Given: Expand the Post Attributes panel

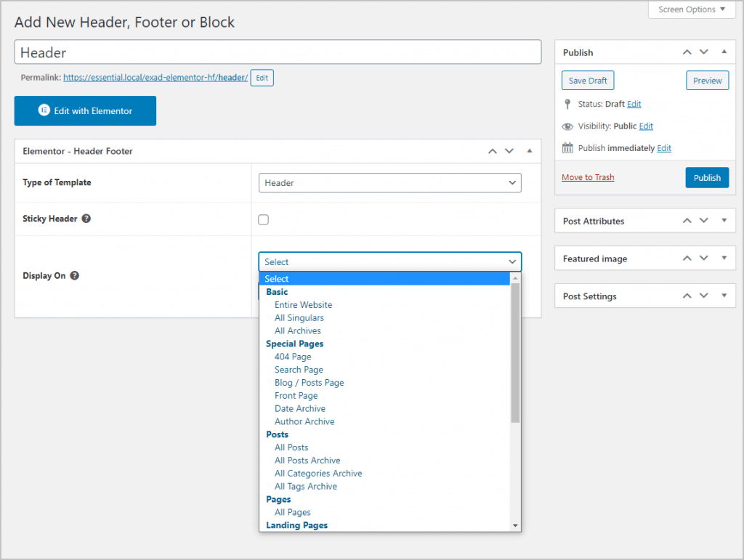Looking at the screenshot, I should click(x=724, y=221).
